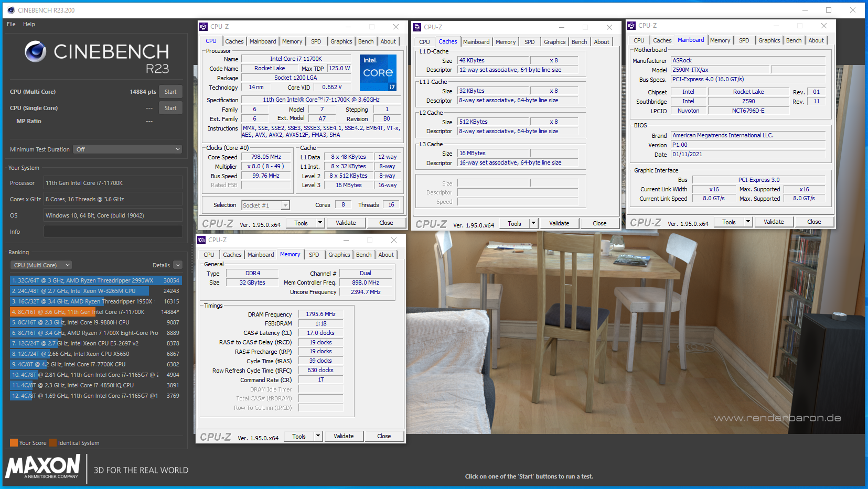868x489 pixels.
Task: Open Caches tab in the CPU-Z Motherboard window
Action: pos(662,40)
